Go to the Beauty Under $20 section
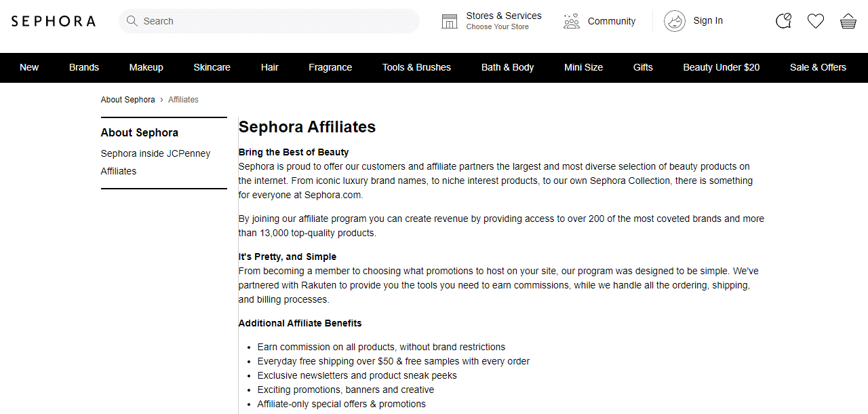 [x=722, y=67]
